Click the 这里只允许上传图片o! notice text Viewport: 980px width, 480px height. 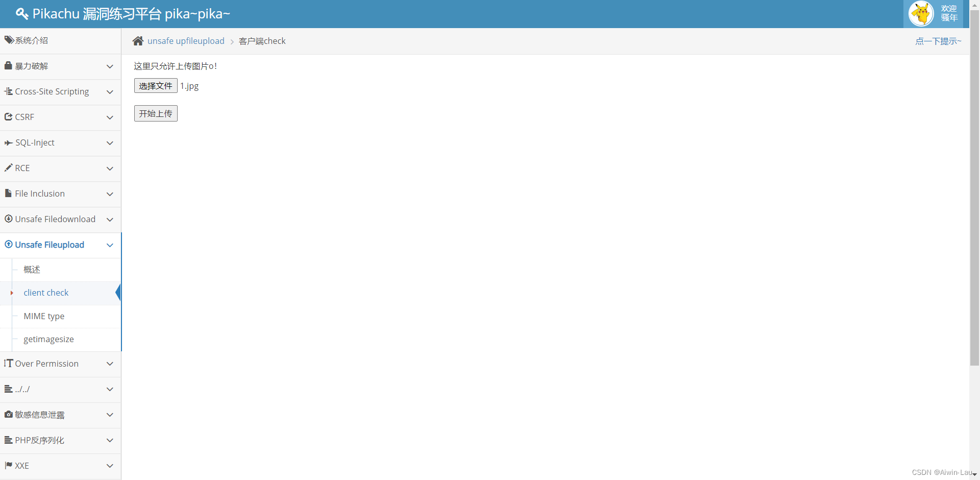pos(176,66)
